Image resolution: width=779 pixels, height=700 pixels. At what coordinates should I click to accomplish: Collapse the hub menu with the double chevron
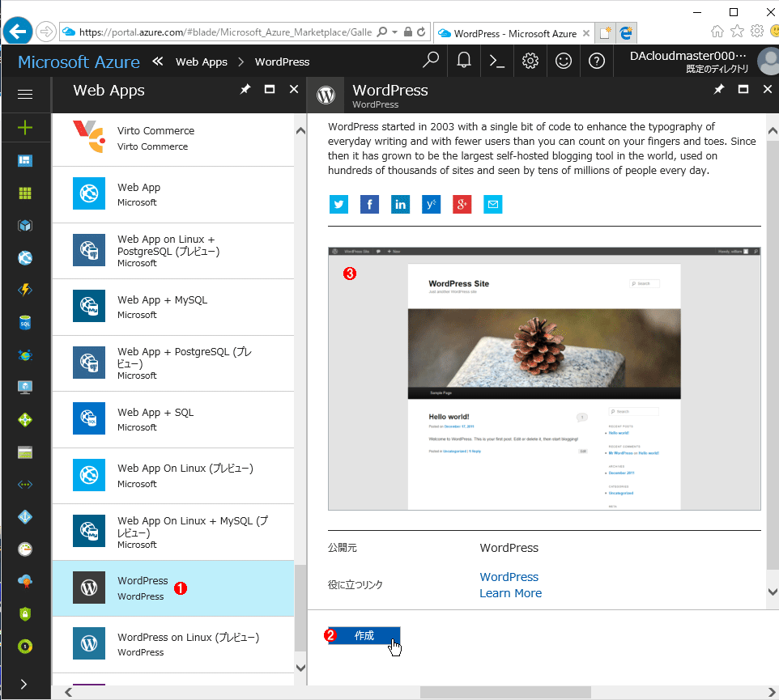[x=157, y=61]
